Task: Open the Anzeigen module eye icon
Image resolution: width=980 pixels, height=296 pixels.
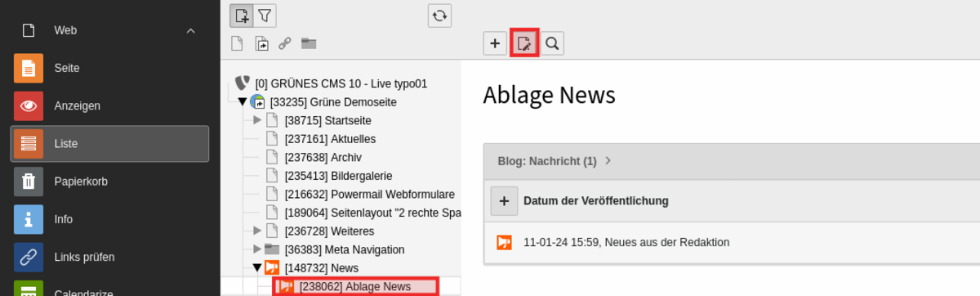Action: pos(29,105)
